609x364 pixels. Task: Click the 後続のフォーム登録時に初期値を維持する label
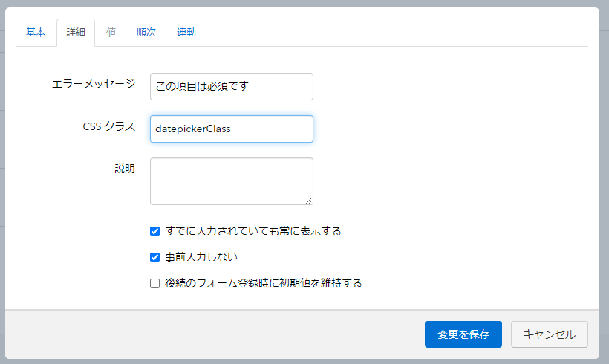pyautogui.click(x=264, y=283)
